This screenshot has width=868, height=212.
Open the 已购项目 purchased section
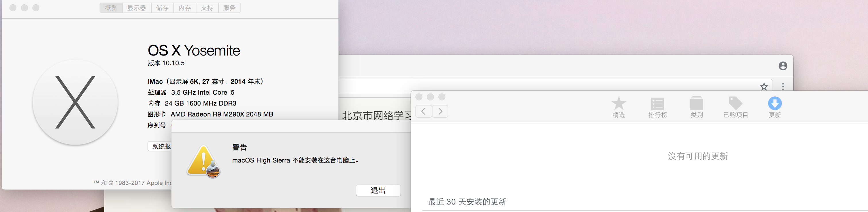click(736, 107)
